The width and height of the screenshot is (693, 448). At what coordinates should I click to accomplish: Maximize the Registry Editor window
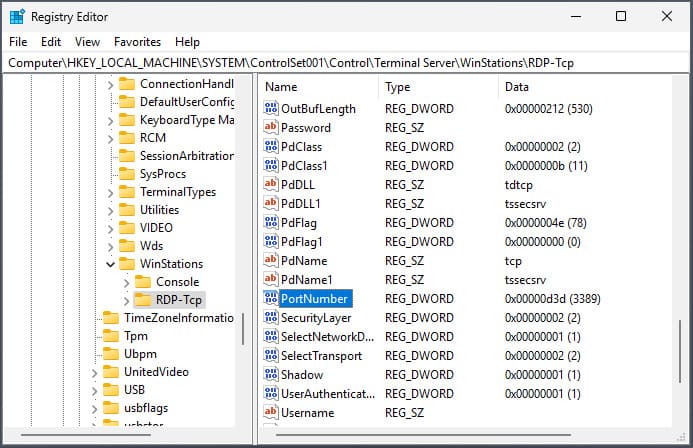point(621,16)
